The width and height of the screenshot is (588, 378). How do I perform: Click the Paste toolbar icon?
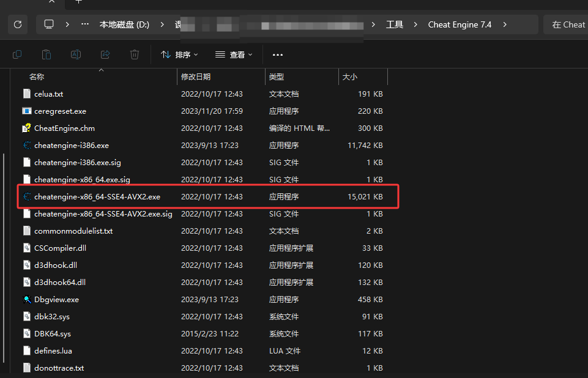point(47,55)
